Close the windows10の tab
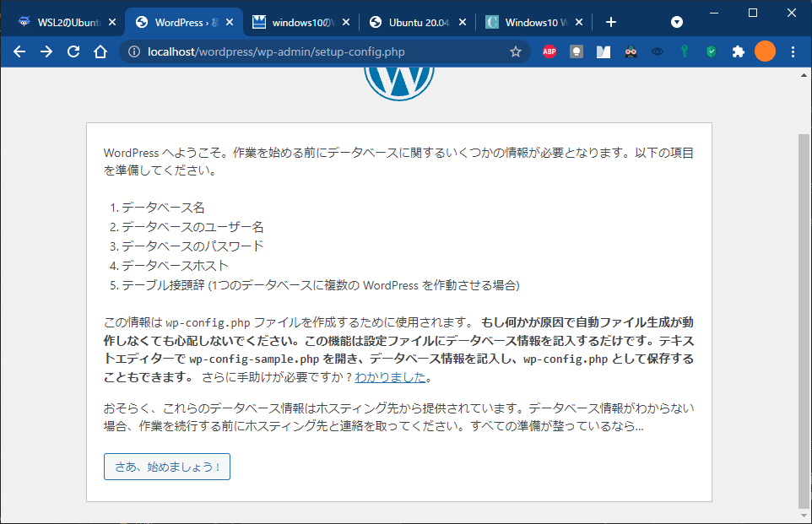This screenshot has height=524, width=812. [x=346, y=22]
